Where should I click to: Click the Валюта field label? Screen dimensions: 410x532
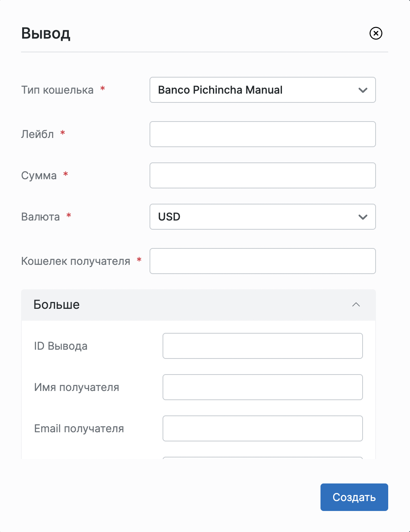41,217
